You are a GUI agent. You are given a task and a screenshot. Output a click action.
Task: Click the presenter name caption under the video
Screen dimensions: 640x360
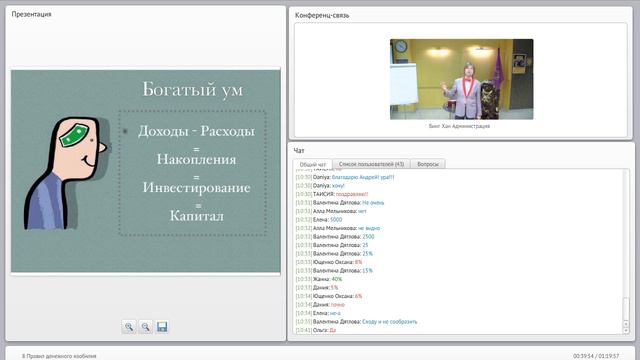(x=459, y=126)
